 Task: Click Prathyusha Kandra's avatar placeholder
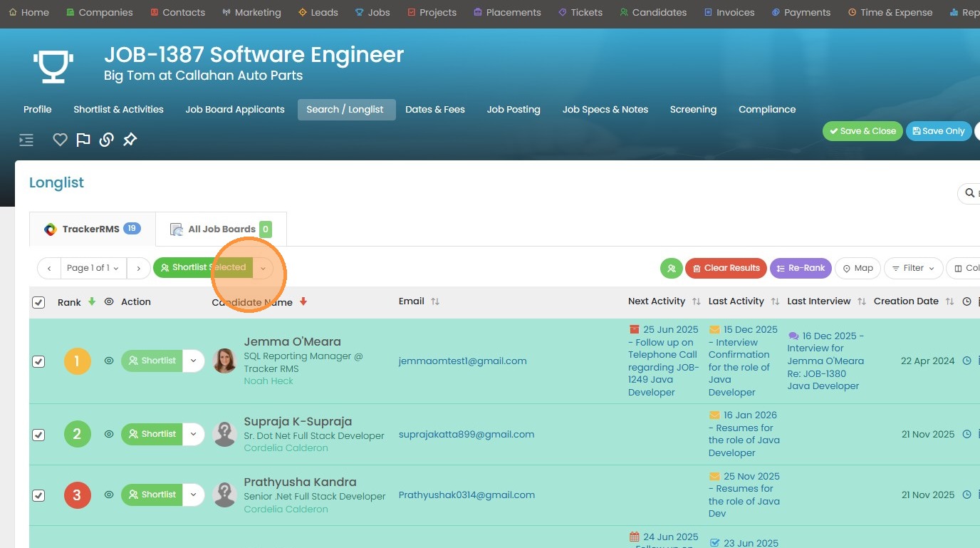[x=224, y=495]
